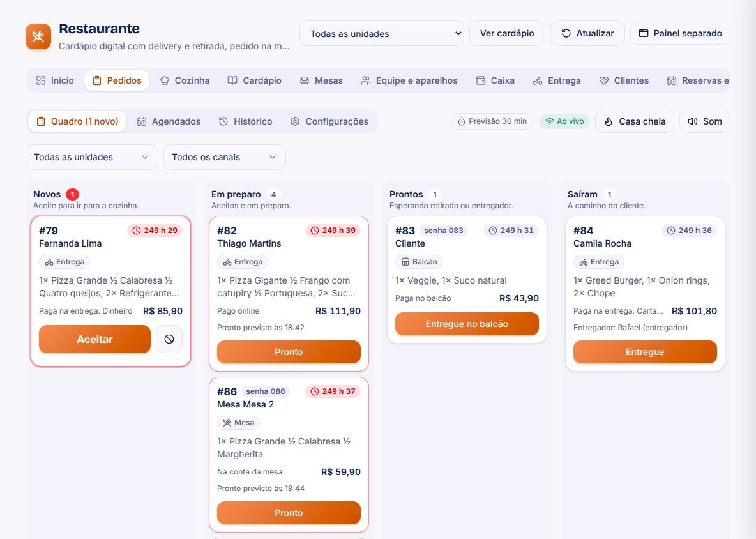756x539 pixels.
Task: Go to the Início tab
Action: pos(55,80)
